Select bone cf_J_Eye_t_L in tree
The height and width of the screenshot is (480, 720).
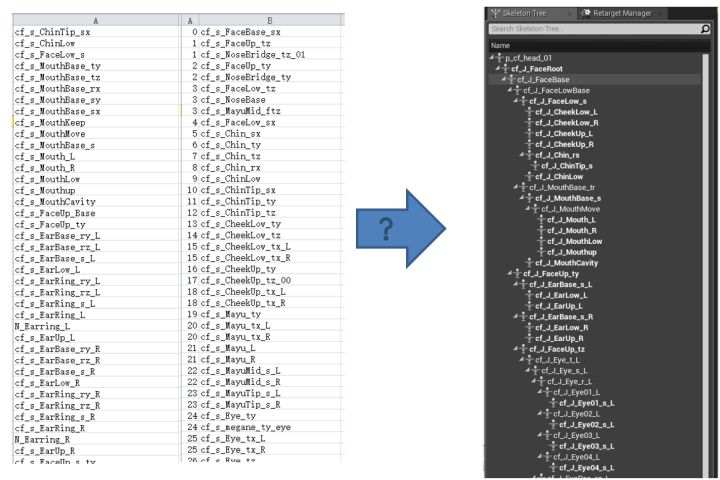tap(557, 360)
